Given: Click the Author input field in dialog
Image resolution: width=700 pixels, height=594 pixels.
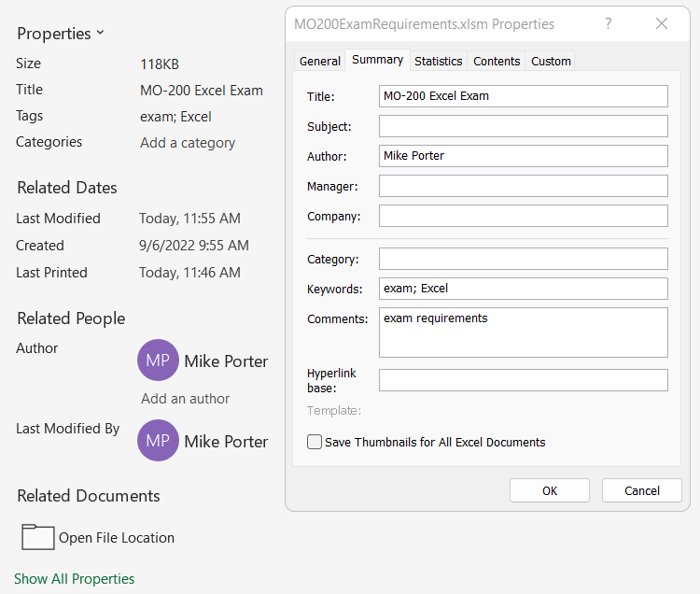Looking at the screenshot, I should click(x=524, y=156).
